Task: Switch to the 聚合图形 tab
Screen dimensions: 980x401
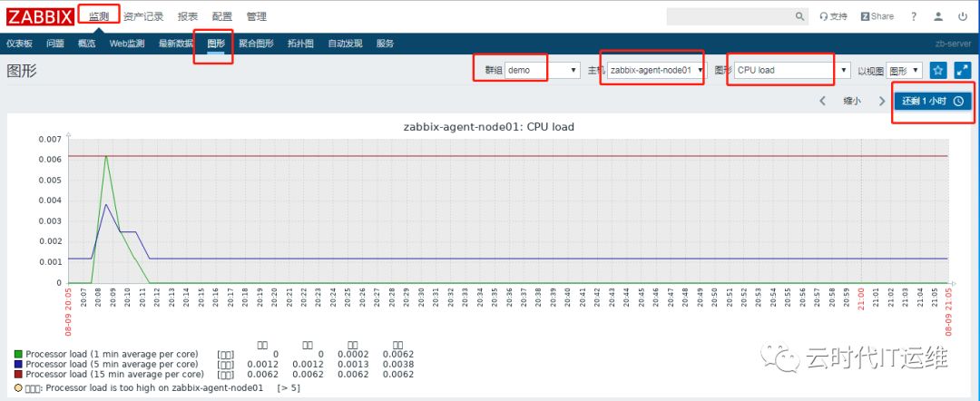Action: tap(256, 44)
